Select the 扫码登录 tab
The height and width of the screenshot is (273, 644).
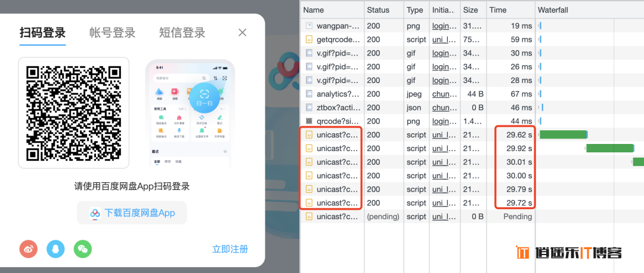[x=42, y=33]
